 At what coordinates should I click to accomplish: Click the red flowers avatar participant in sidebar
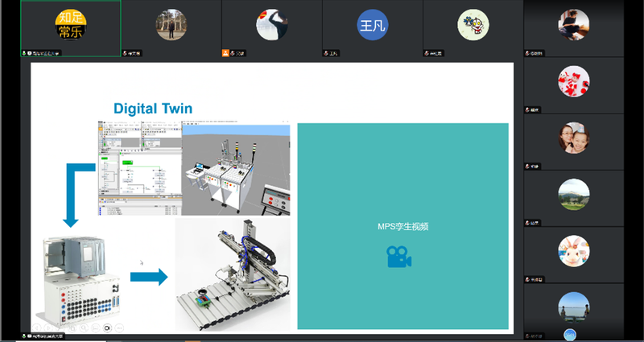click(x=574, y=81)
